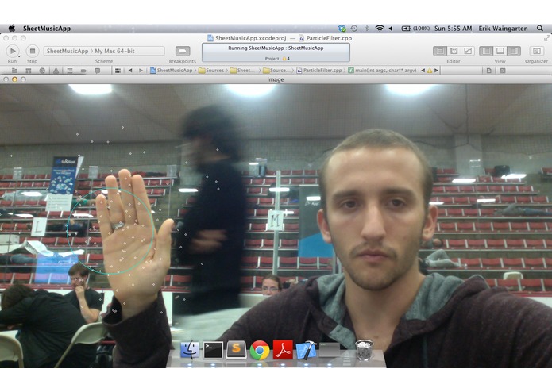This screenshot has height=392, width=552.
Task: Open the Trash in the Dock
Action: pos(364,350)
